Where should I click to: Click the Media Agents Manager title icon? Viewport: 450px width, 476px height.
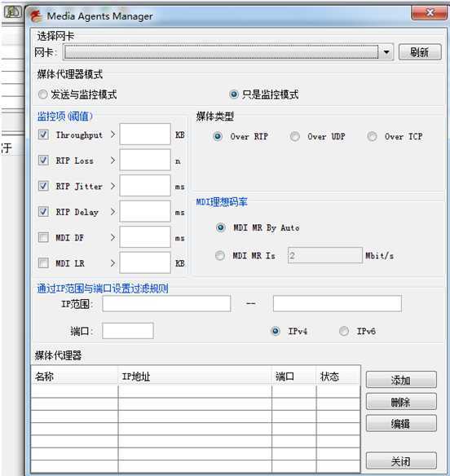tap(36, 15)
